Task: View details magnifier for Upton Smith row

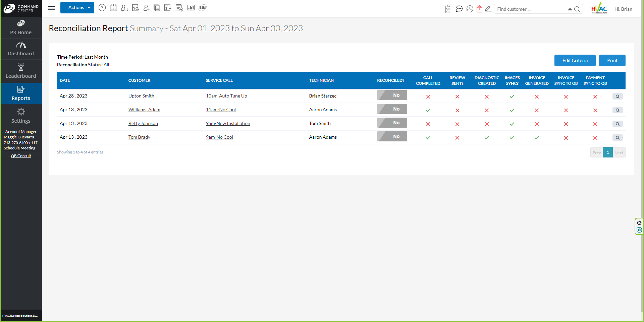Action: click(617, 96)
